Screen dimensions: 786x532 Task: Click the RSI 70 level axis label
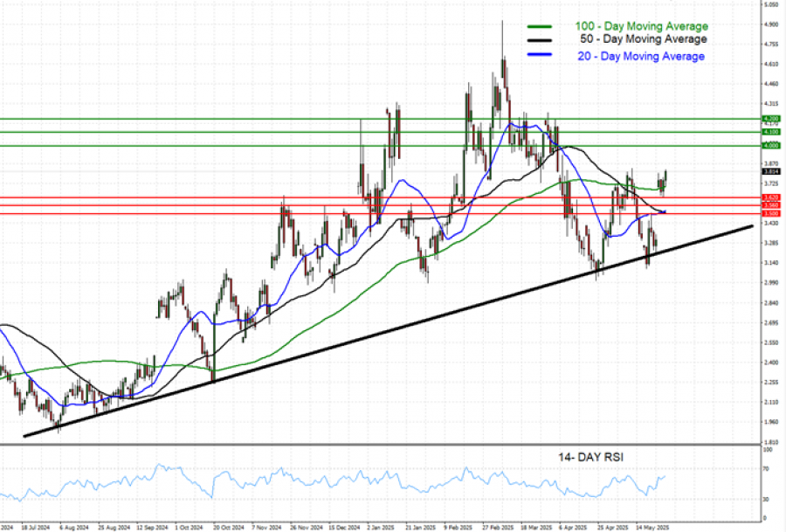point(767,469)
